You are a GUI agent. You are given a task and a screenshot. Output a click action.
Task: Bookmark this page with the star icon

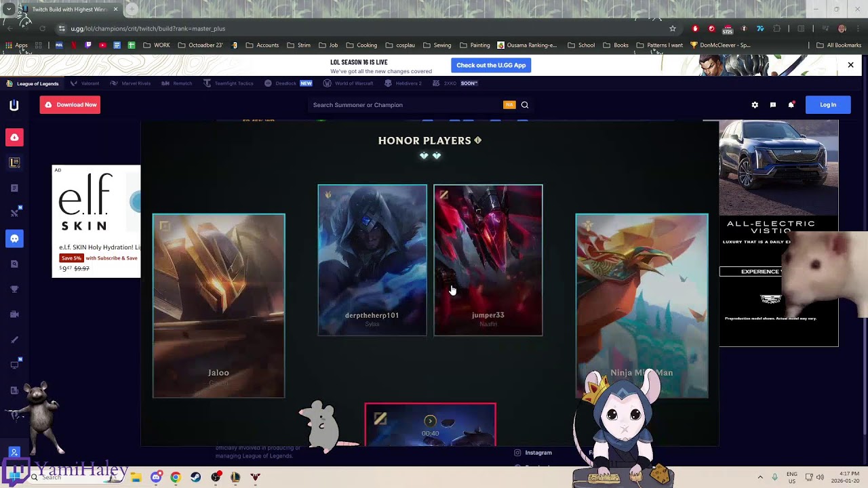pyautogui.click(x=673, y=28)
